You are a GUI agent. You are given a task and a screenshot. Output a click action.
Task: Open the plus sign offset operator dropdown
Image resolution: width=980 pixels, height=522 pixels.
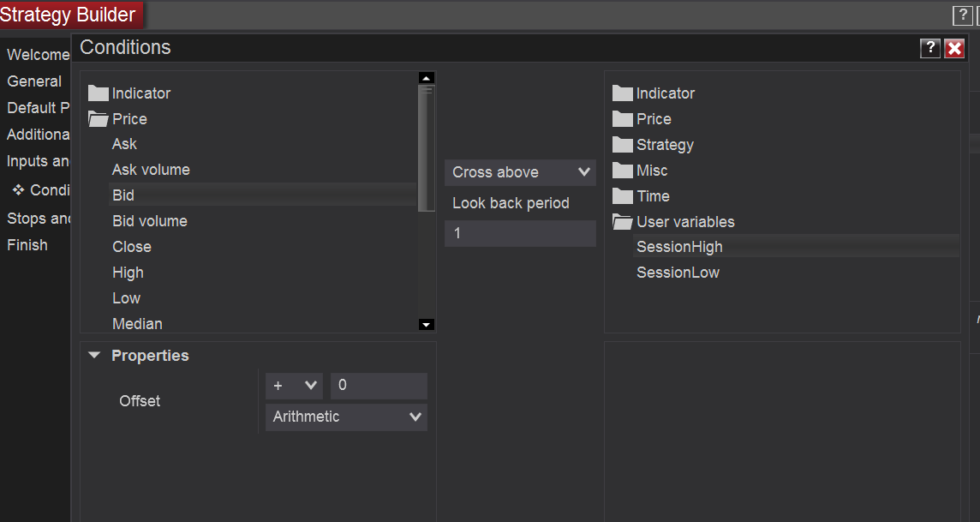pyautogui.click(x=294, y=386)
